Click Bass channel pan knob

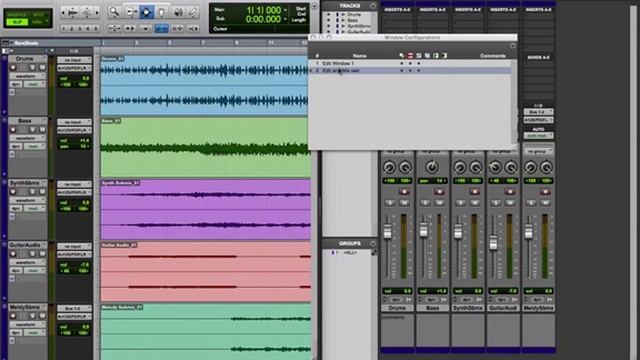tap(432, 167)
